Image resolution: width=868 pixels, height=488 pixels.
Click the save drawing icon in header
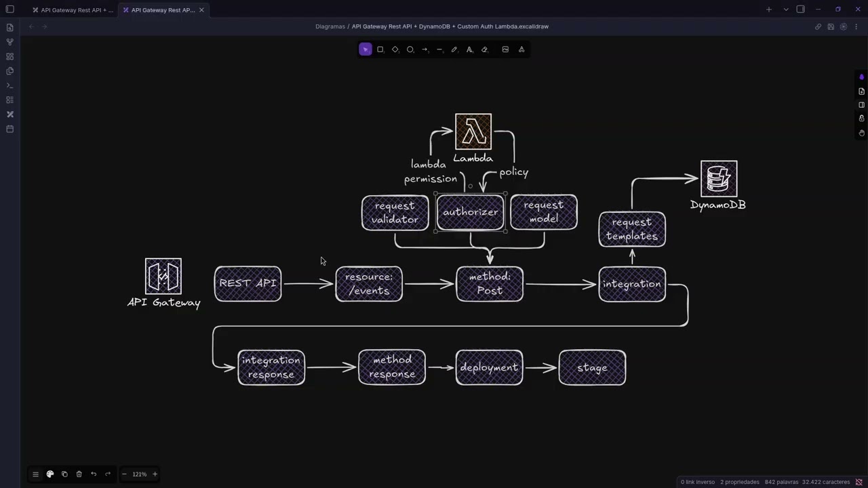[831, 26]
